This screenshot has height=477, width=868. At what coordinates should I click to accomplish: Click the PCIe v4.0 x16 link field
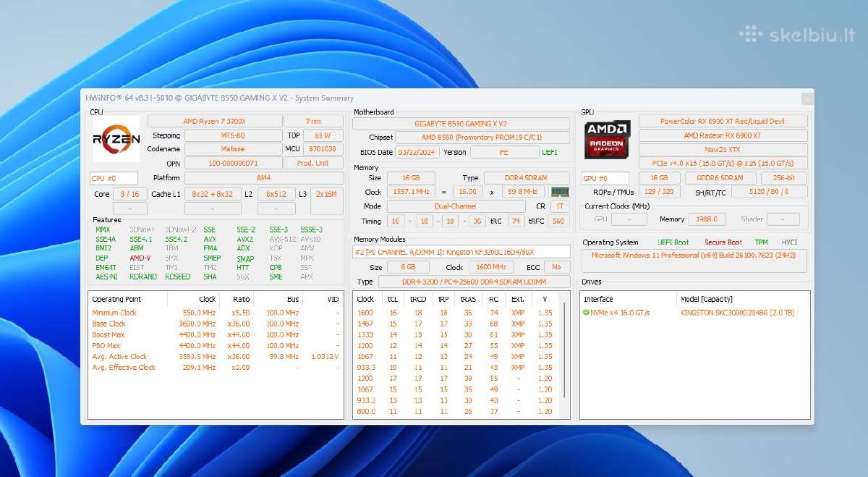pos(723,163)
